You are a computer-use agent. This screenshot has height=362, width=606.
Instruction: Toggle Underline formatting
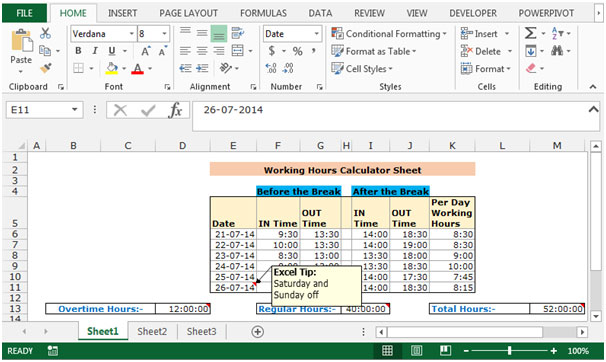click(112, 51)
